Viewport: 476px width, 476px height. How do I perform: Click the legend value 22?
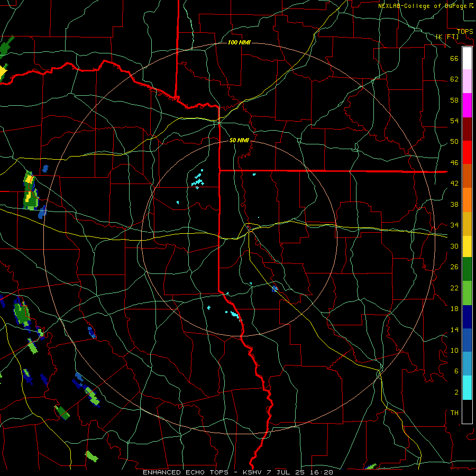[454, 288]
